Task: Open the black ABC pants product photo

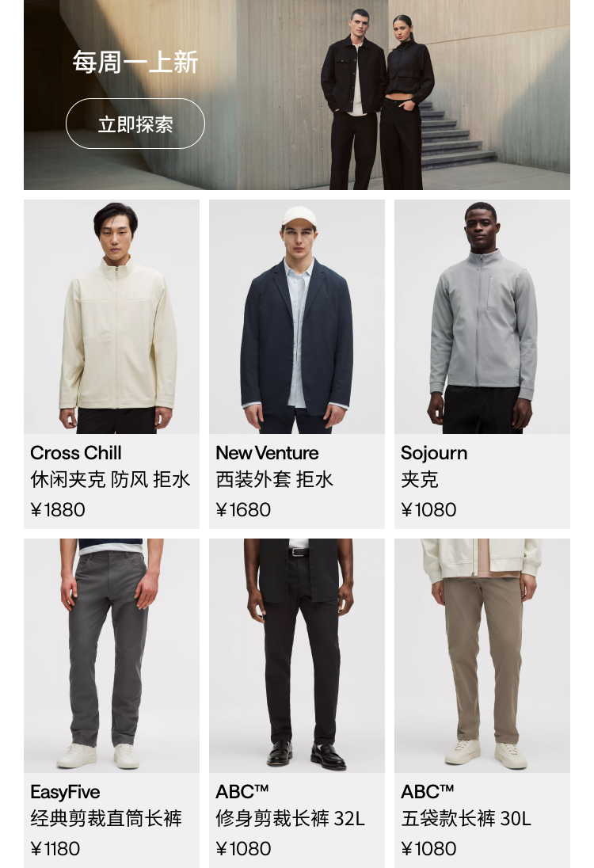Action: [x=297, y=656]
